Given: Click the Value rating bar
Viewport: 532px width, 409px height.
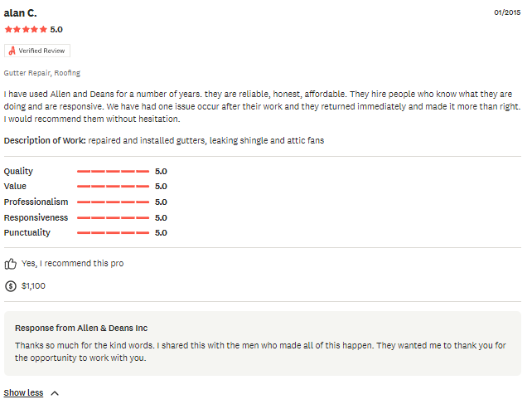Looking at the screenshot, I should click(113, 186).
